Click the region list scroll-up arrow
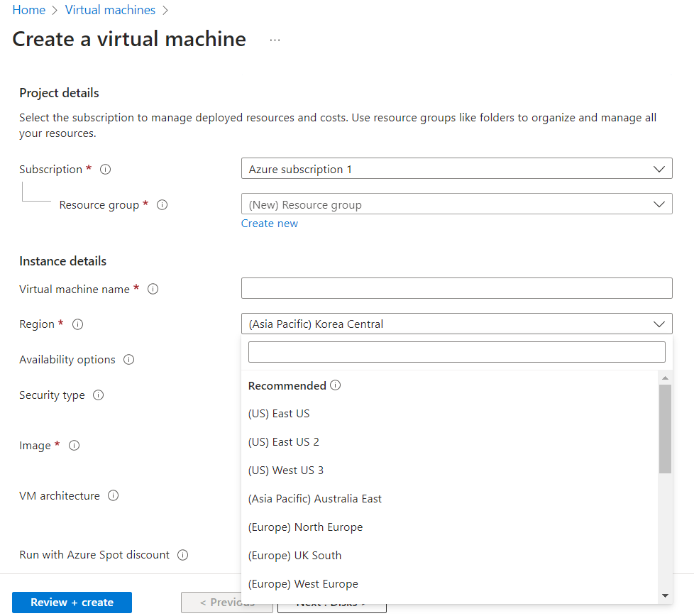This screenshot has height=616, width=694. [x=665, y=378]
